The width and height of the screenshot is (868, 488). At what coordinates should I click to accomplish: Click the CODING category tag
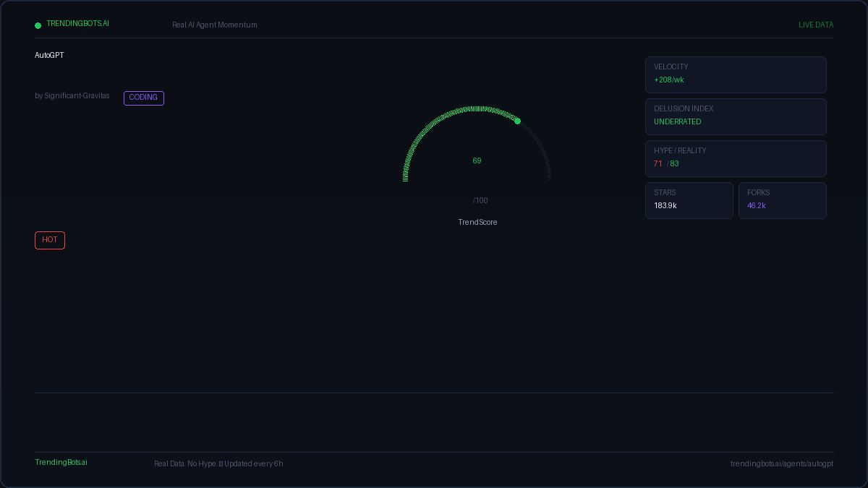(x=144, y=98)
